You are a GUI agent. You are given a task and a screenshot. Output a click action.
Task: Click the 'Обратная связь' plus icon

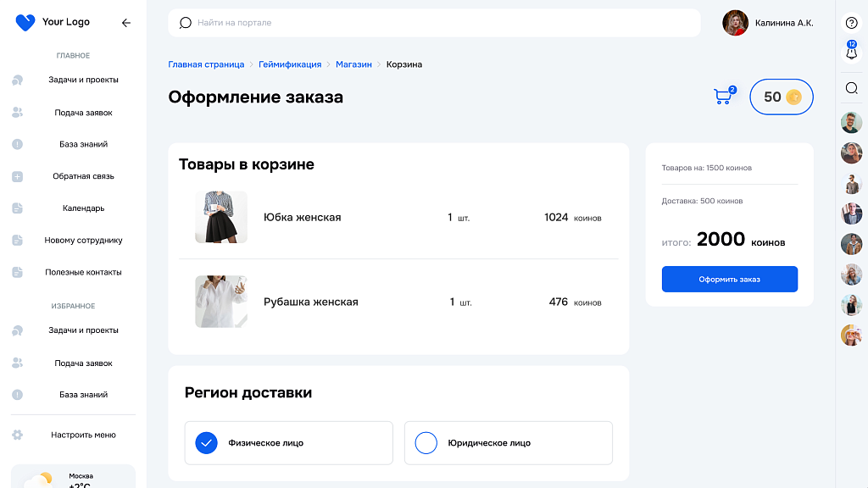click(17, 176)
